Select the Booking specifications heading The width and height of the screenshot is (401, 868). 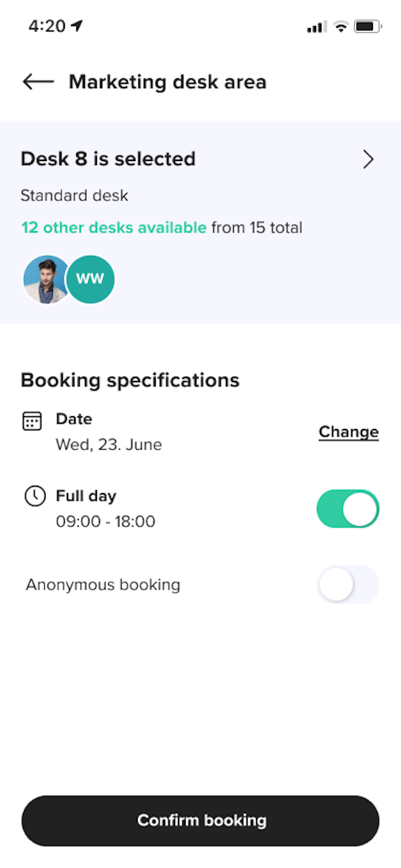(x=130, y=380)
